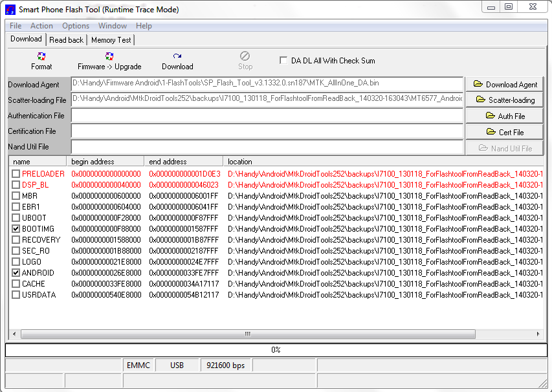Tick the SEC_RO partition checkbox
Image resolution: width=552 pixels, height=392 pixels.
click(x=16, y=251)
